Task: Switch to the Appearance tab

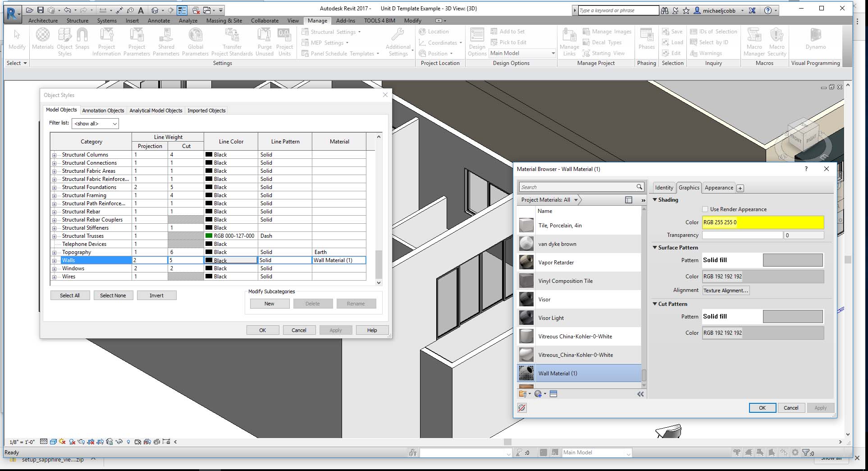Action: (718, 188)
